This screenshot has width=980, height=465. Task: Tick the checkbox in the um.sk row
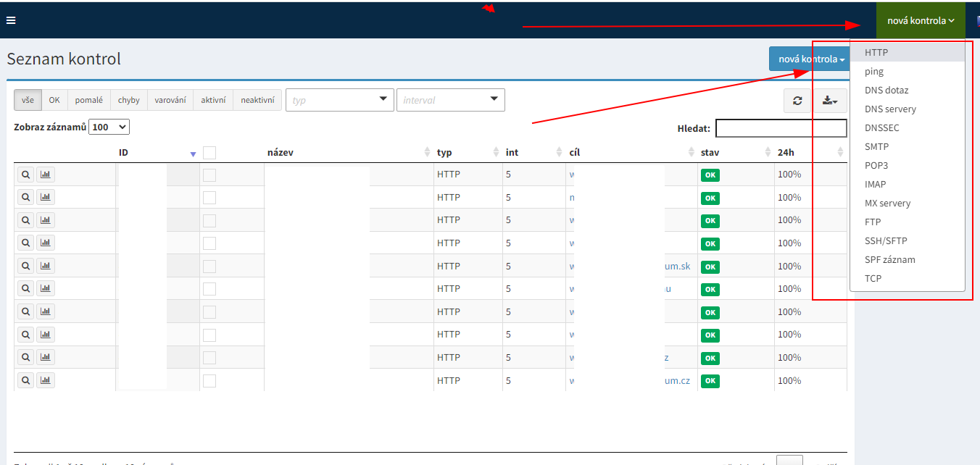tap(209, 267)
